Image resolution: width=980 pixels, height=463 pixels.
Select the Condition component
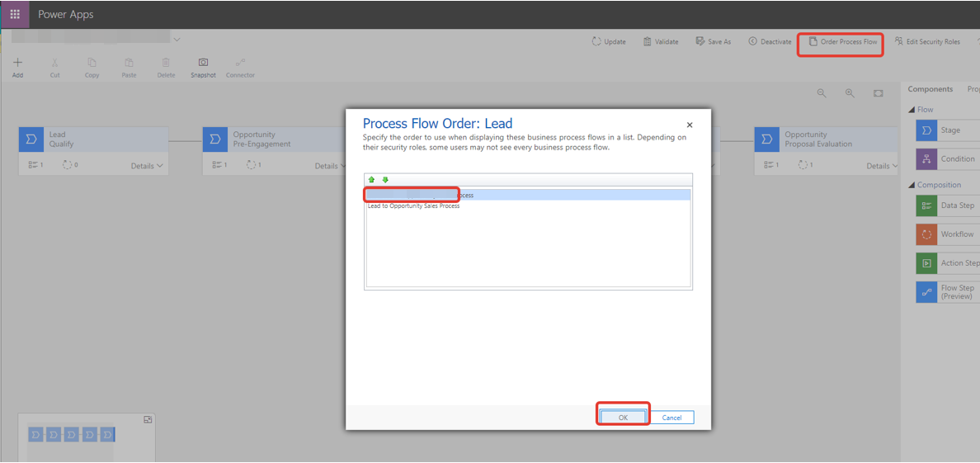pos(948,159)
